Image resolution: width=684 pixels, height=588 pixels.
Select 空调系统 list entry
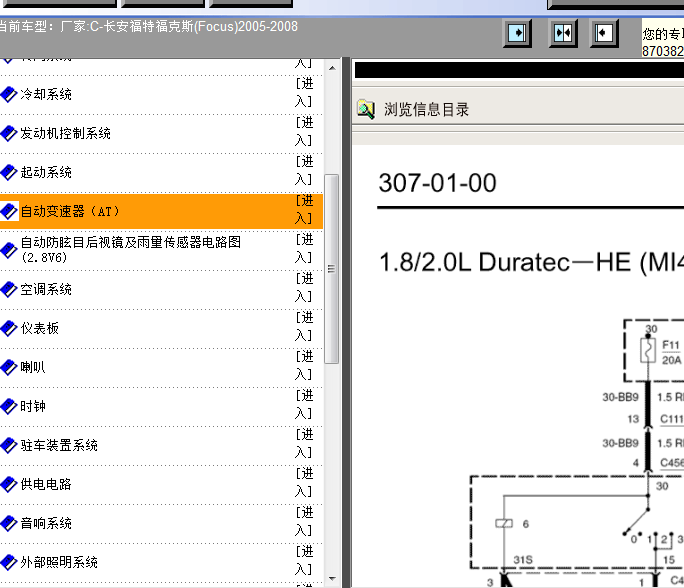click(46, 289)
